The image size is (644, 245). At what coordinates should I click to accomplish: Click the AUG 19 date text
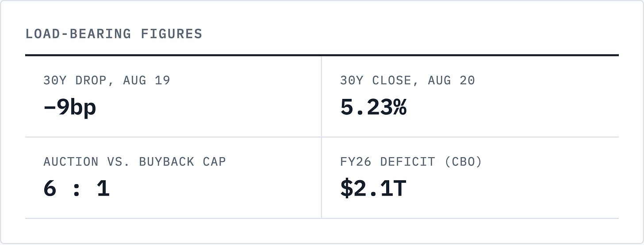pos(146,80)
